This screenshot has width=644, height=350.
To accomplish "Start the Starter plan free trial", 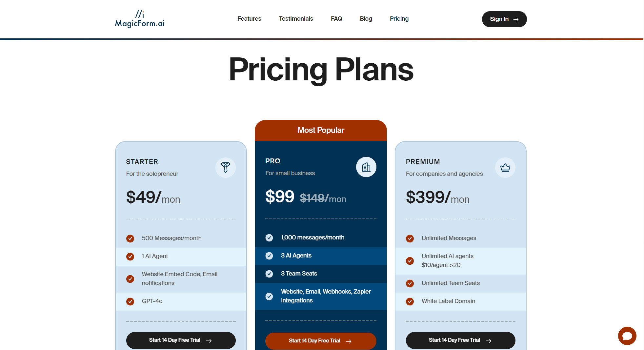I will (x=181, y=340).
